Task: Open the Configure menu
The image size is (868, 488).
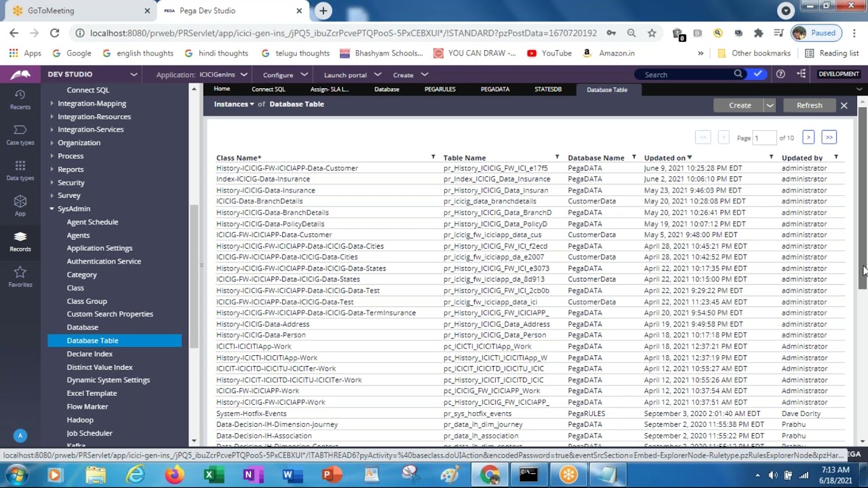Action: point(285,75)
